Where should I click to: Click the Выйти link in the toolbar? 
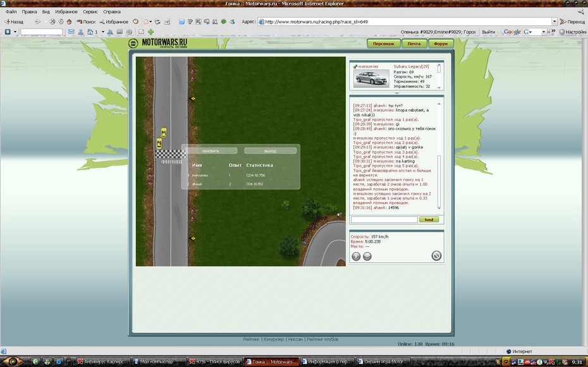488,32
